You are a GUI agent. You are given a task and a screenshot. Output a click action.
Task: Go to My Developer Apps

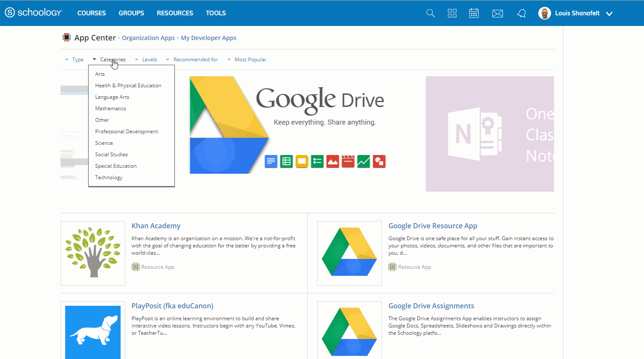208,38
